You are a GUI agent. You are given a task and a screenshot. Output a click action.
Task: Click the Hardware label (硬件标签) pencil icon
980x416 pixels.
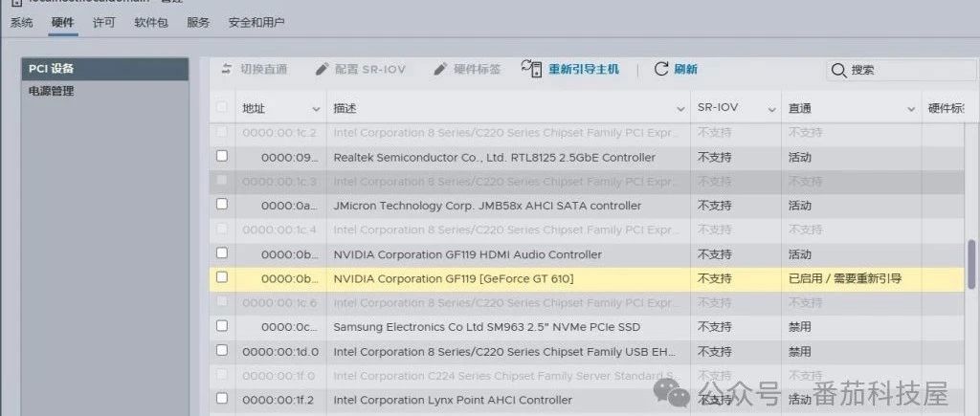click(440, 70)
